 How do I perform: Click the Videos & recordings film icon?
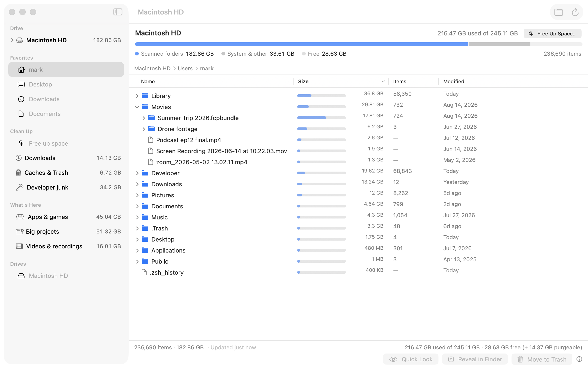(x=20, y=246)
